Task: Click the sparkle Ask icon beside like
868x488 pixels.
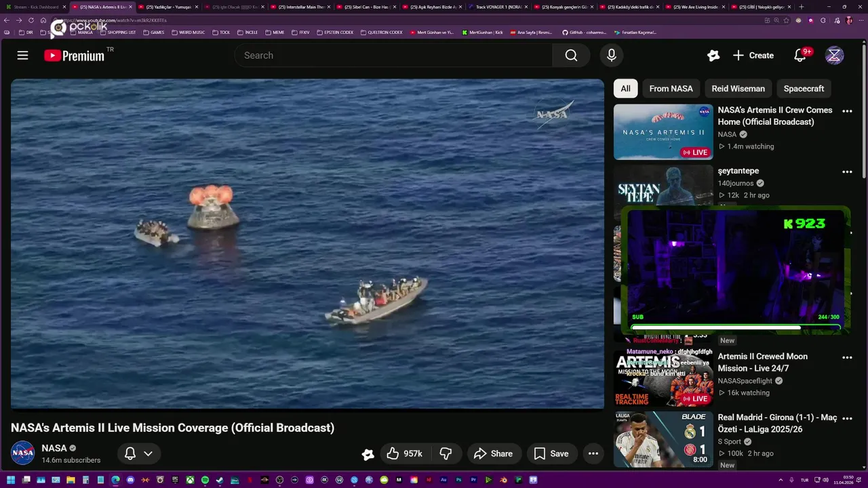Action: [x=368, y=454]
